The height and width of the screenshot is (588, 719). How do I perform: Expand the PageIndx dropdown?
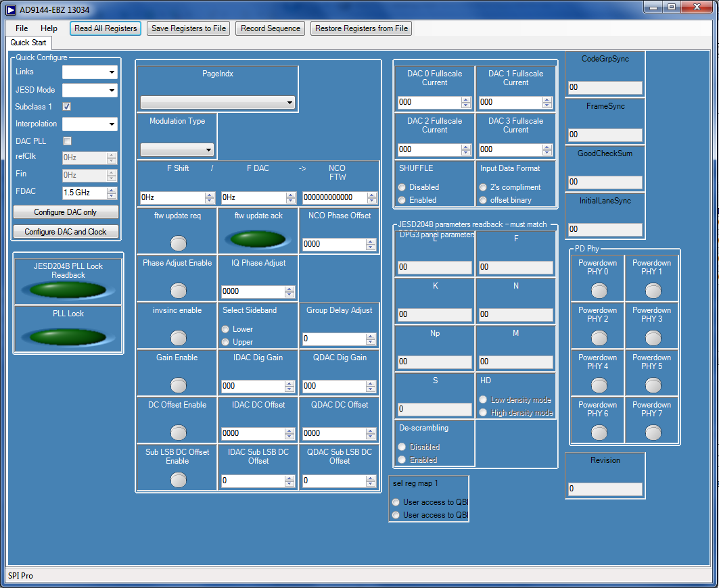[217, 102]
